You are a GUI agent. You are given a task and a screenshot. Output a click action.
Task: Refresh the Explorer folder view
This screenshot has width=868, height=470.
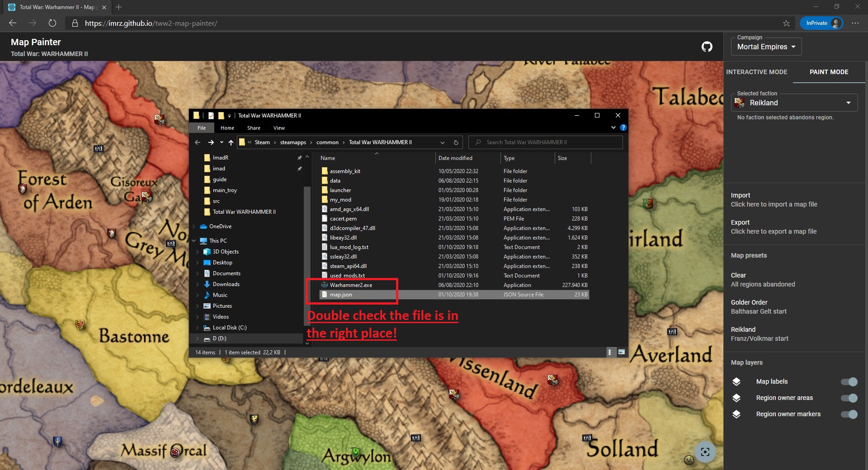tap(456, 142)
